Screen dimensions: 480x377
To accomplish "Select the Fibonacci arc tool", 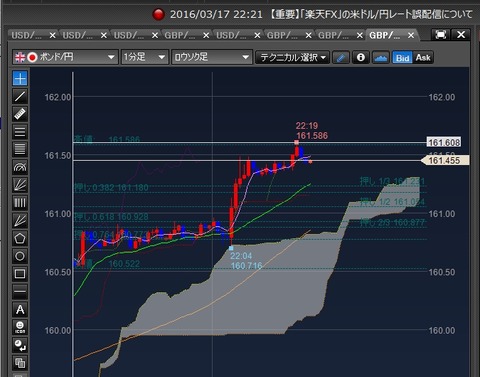I will tap(20, 167).
